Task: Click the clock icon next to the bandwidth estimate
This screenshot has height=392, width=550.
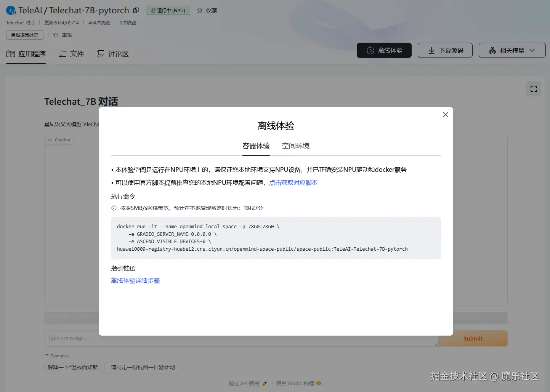Action: [114, 208]
